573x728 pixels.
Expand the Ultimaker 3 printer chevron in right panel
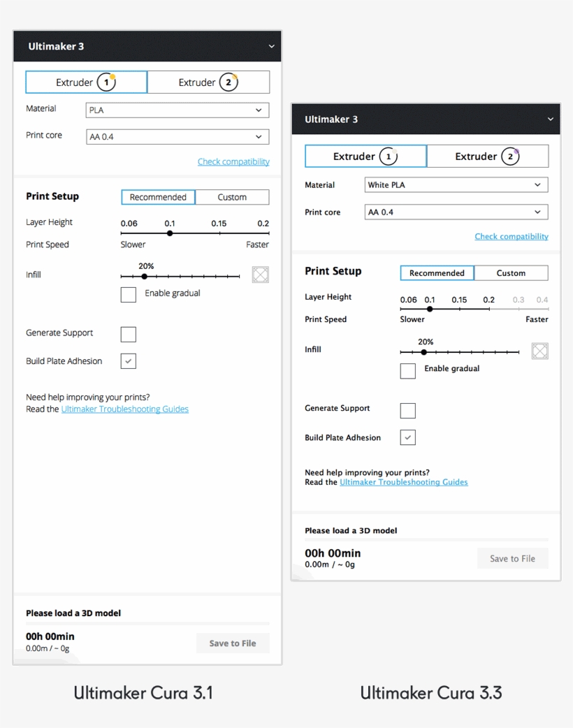pyautogui.click(x=551, y=119)
